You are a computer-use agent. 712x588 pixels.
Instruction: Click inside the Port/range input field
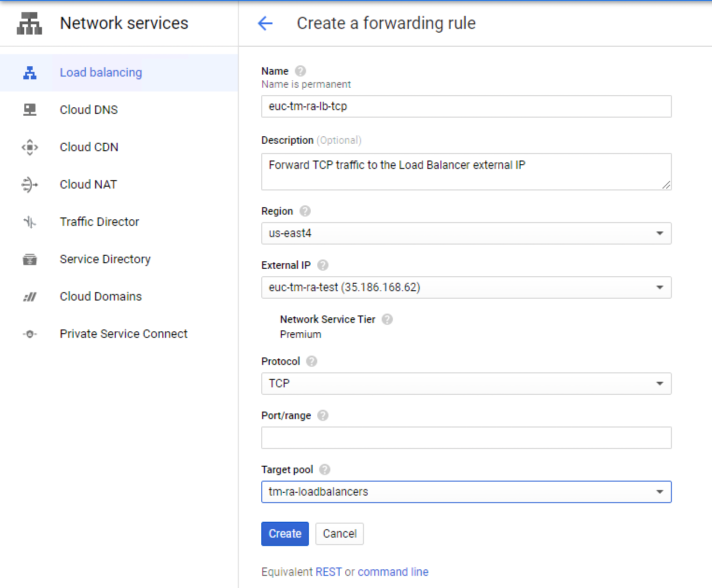tap(466, 438)
